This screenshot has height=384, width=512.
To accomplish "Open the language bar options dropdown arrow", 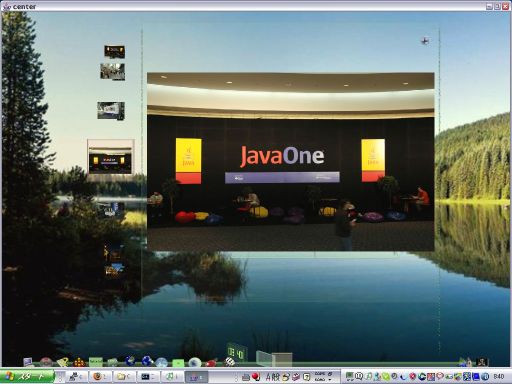I will [x=330, y=380].
